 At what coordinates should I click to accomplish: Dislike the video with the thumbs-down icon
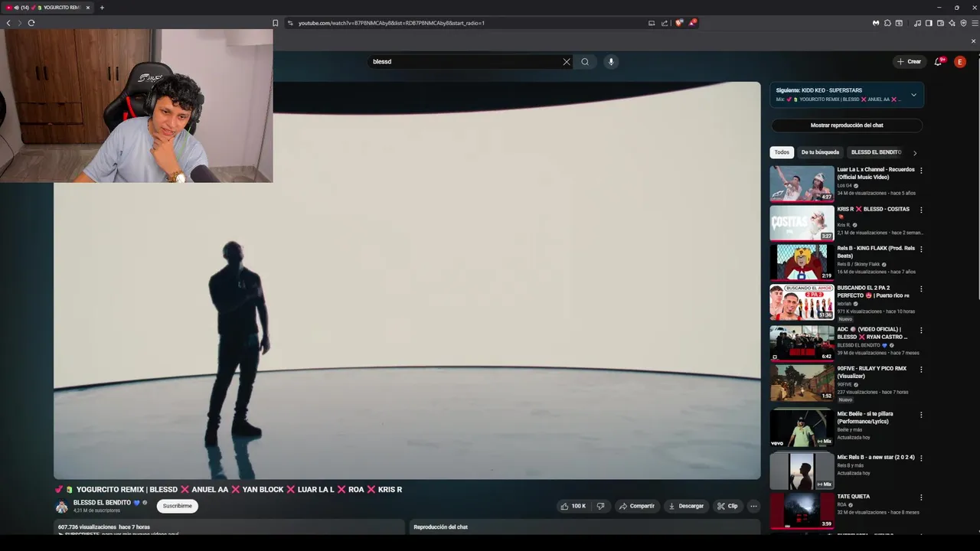coord(600,506)
